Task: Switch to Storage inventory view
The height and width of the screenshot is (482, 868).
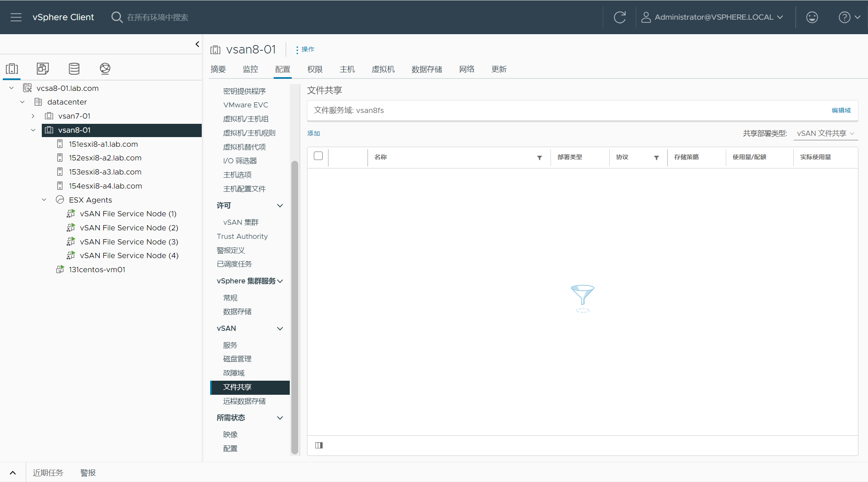Action: [x=74, y=69]
